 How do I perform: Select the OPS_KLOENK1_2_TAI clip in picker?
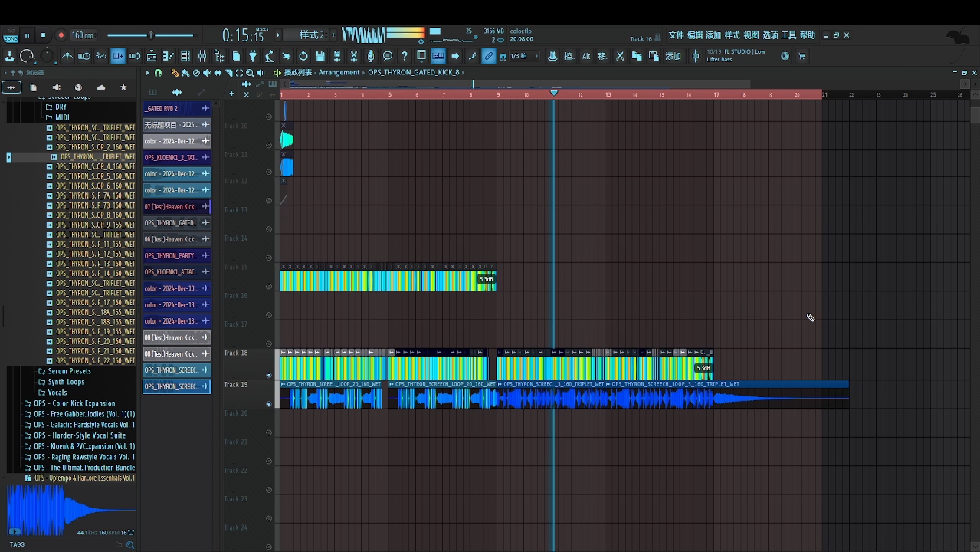pyautogui.click(x=177, y=157)
